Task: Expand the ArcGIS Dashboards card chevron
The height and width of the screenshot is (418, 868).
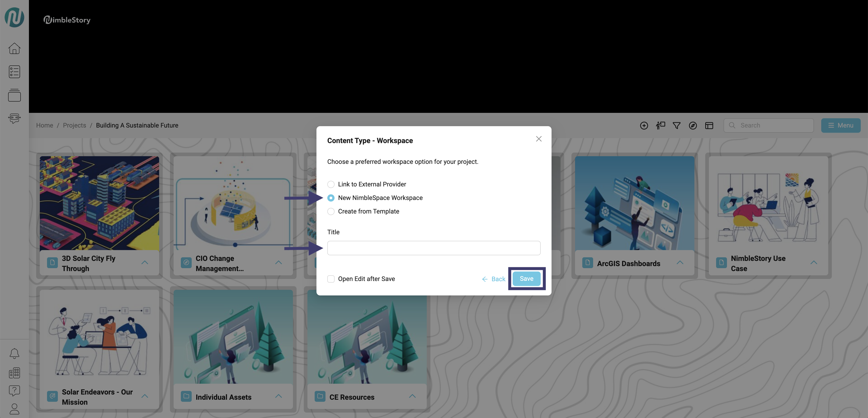Action: tap(680, 262)
